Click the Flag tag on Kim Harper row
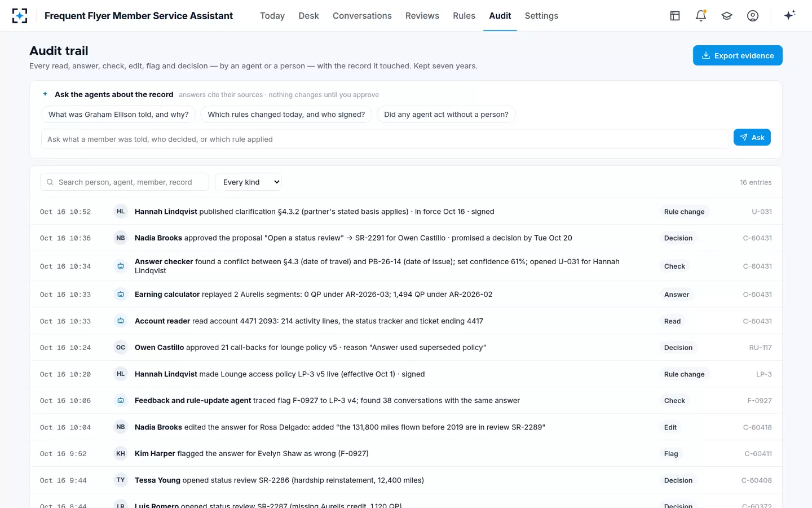This screenshot has height=508, width=812. (x=671, y=454)
